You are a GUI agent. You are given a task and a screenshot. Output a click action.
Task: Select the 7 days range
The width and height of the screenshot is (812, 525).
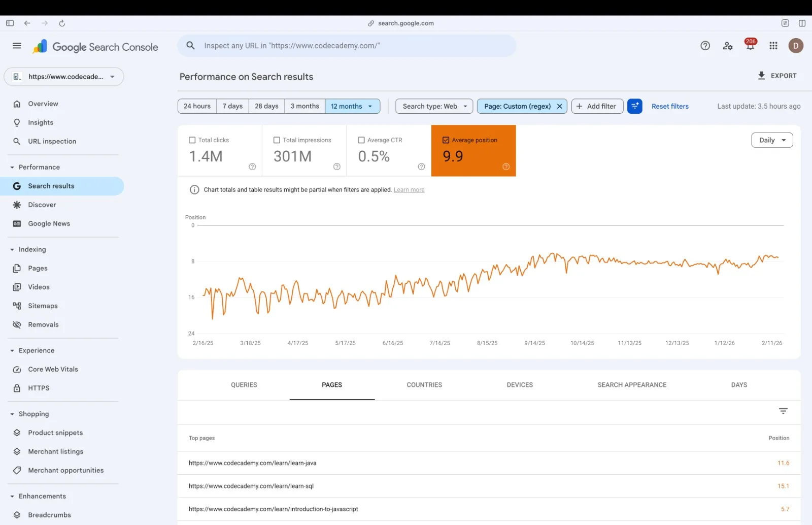pos(232,106)
